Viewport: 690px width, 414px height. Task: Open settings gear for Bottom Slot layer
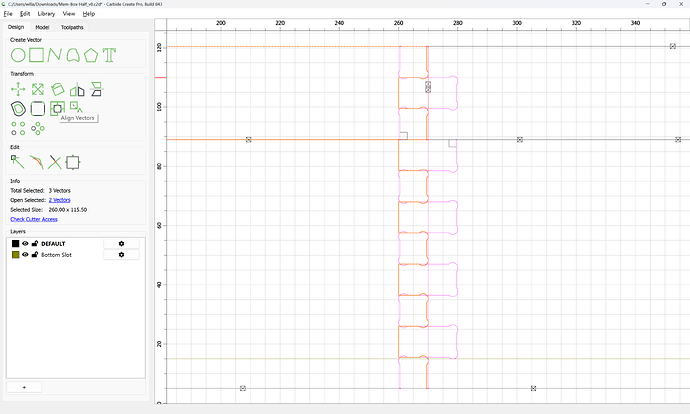click(x=121, y=254)
